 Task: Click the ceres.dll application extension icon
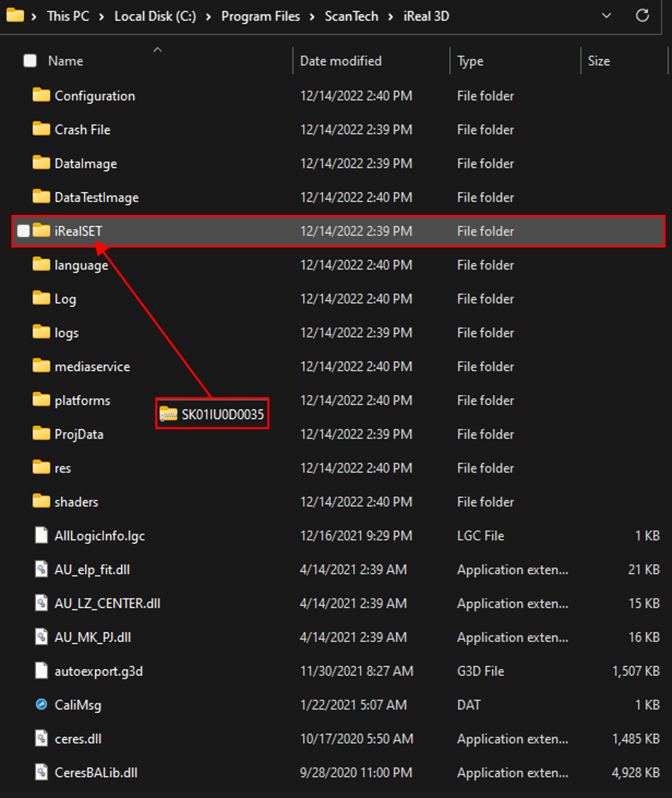[x=40, y=739]
